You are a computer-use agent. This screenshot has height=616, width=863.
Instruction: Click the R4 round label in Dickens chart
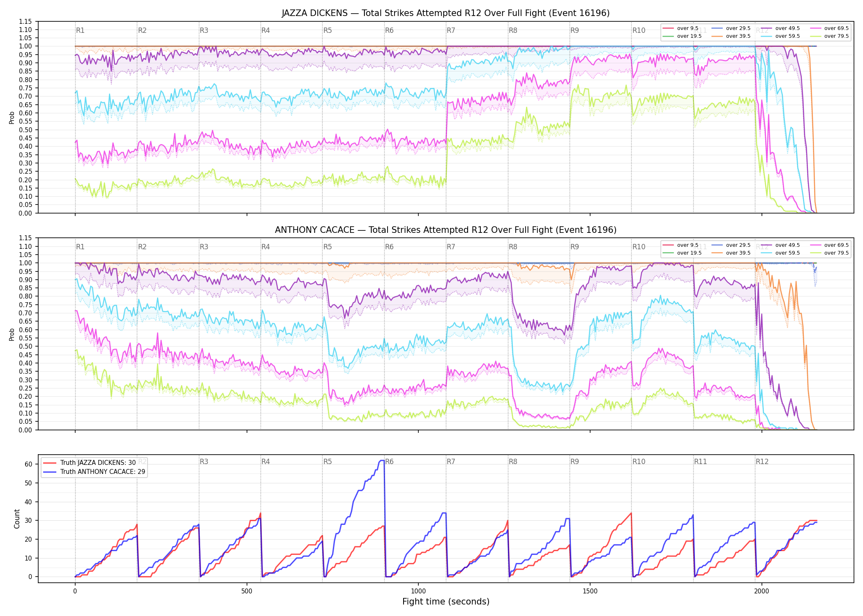pos(265,30)
